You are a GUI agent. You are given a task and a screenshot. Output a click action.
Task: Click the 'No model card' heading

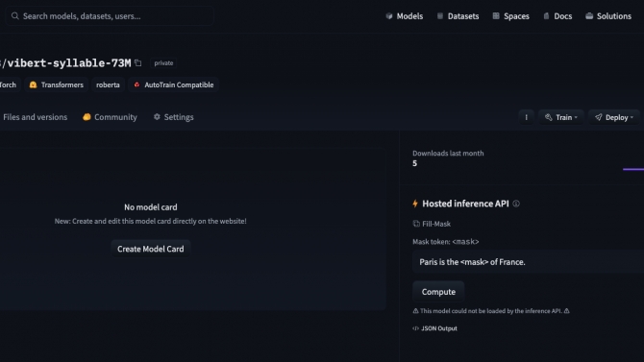click(151, 207)
